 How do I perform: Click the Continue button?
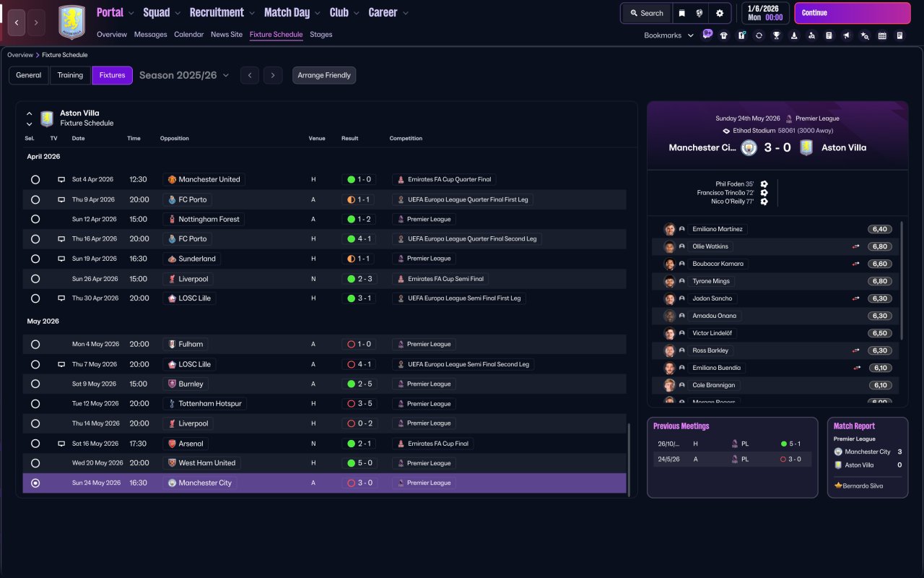[853, 13]
